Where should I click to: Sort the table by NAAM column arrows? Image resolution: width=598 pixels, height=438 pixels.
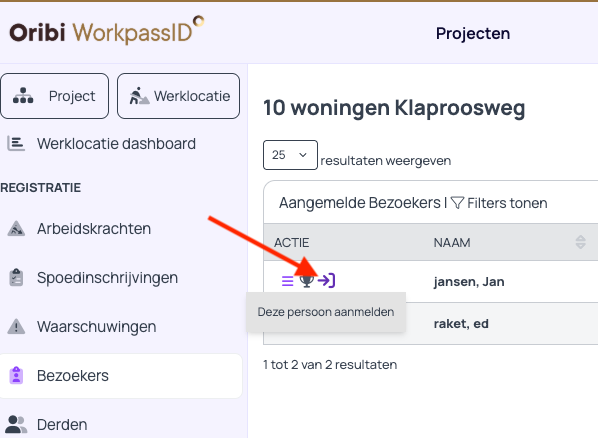(580, 242)
